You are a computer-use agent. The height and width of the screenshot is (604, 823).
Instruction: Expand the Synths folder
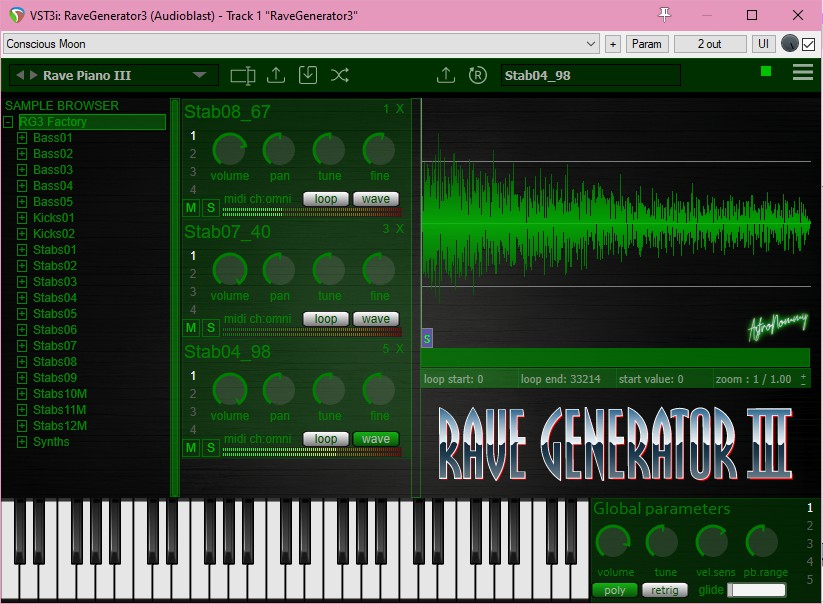tap(22, 442)
